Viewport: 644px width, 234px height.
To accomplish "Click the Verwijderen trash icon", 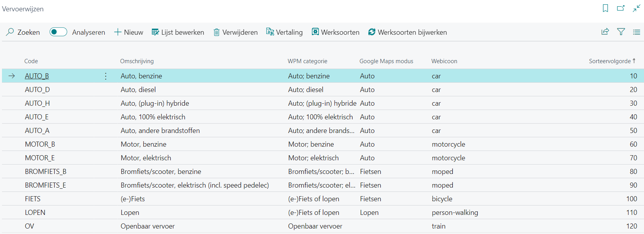I will (x=216, y=32).
